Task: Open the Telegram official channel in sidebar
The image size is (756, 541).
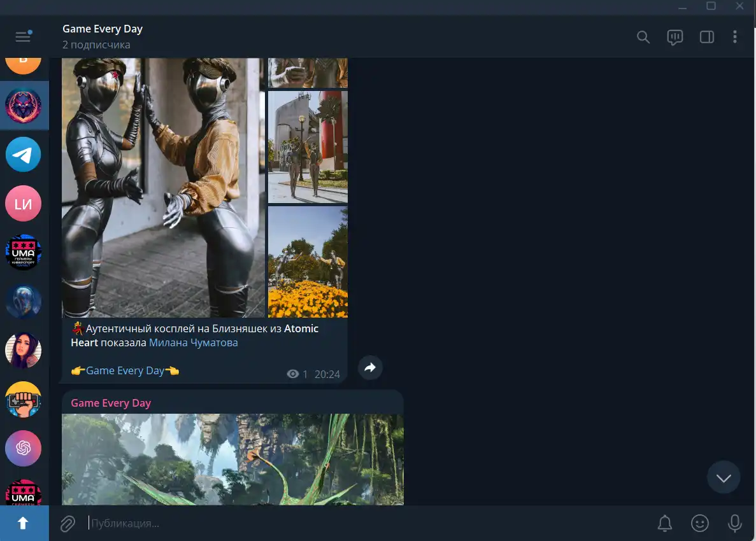Action: tap(23, 155)
